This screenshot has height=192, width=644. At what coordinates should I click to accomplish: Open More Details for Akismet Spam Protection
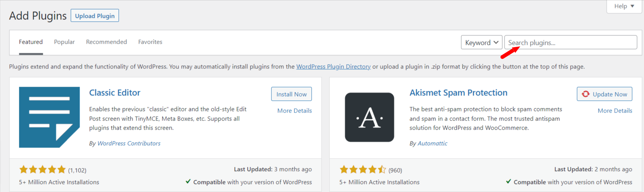coord(615,111)
